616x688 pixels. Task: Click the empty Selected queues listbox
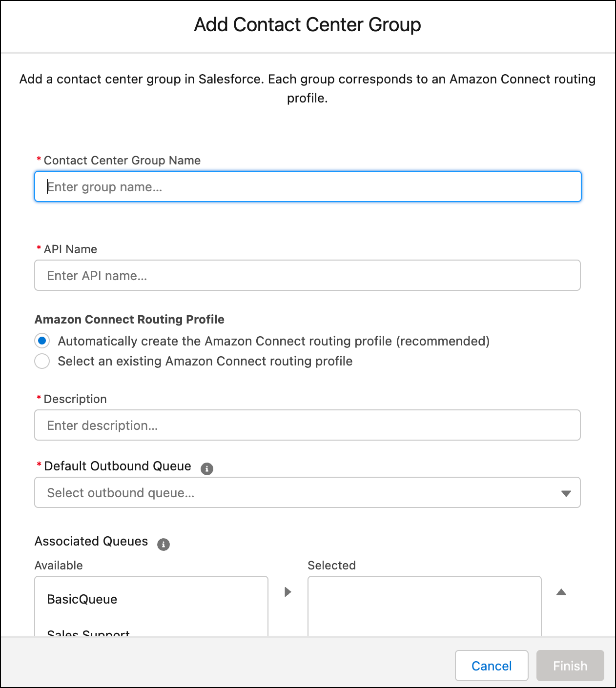pyautogui.click(x=425, y=606)
